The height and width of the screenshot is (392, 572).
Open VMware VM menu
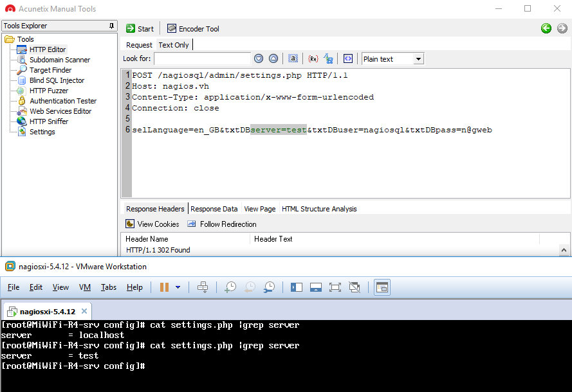[85, 287]
